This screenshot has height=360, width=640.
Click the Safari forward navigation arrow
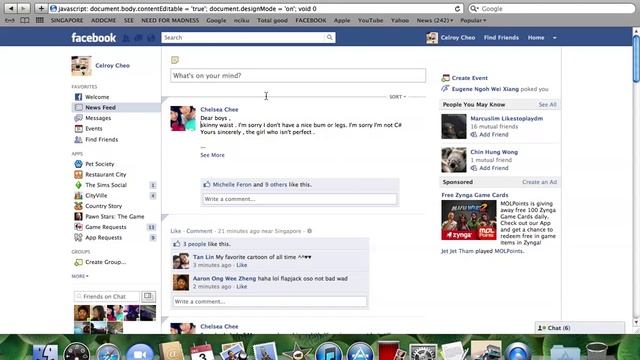(24, 8)
